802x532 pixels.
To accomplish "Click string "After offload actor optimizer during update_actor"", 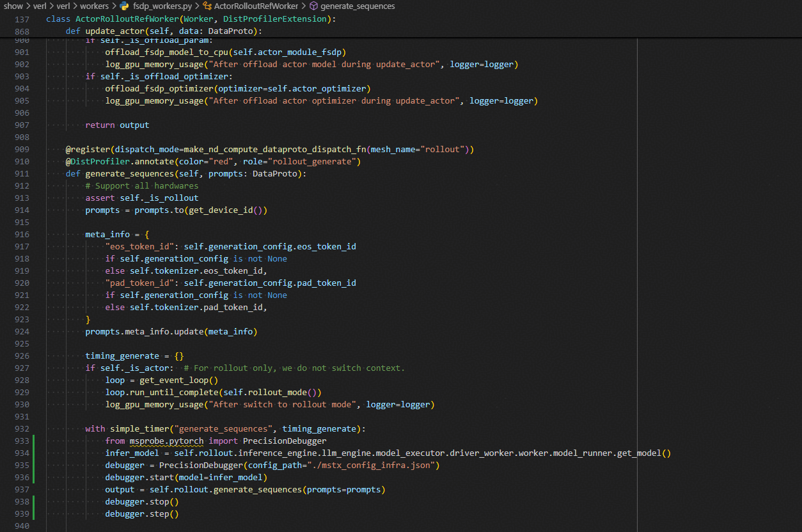I will click(334, 101).
